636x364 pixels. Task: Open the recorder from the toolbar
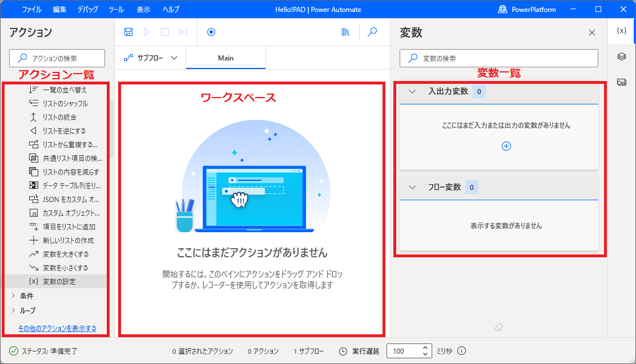211,32
